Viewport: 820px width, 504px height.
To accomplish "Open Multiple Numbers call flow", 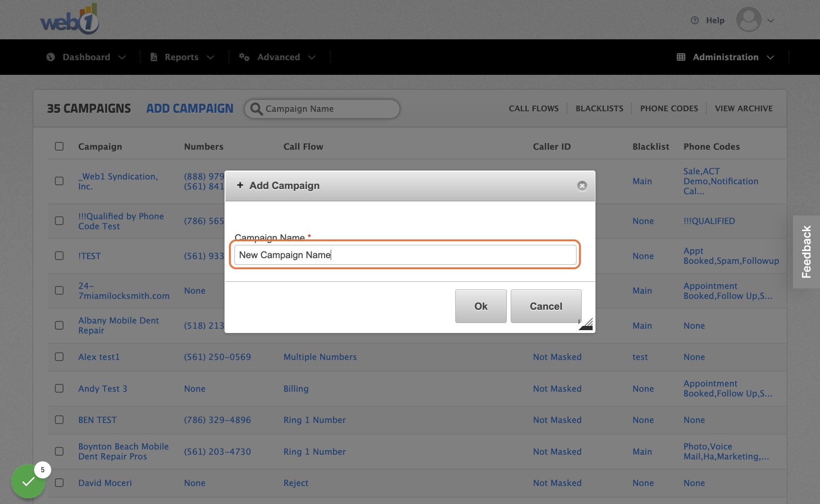I will coord(320,357).
